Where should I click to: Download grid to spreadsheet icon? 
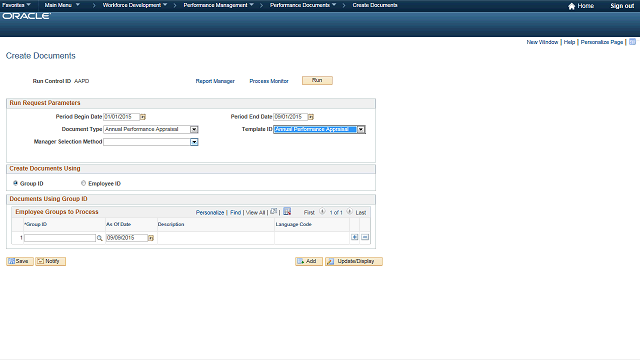[x=287, y=211]
